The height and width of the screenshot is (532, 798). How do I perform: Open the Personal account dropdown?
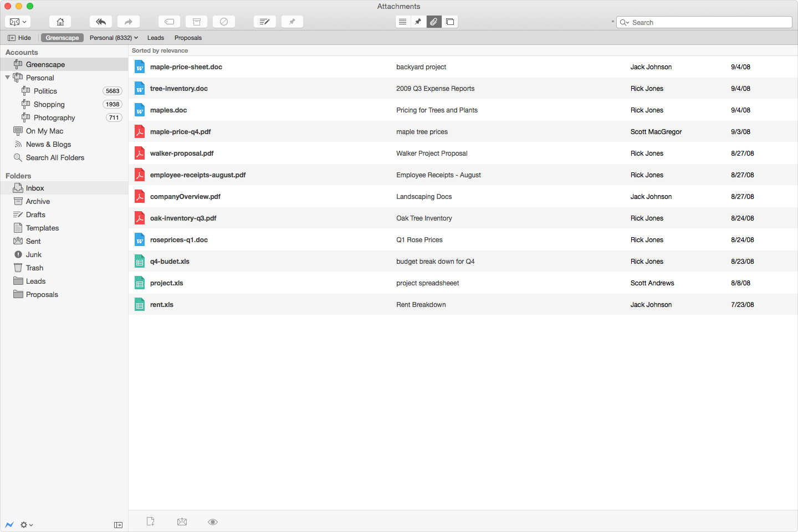pyautogui.click(x=114, y=38)
